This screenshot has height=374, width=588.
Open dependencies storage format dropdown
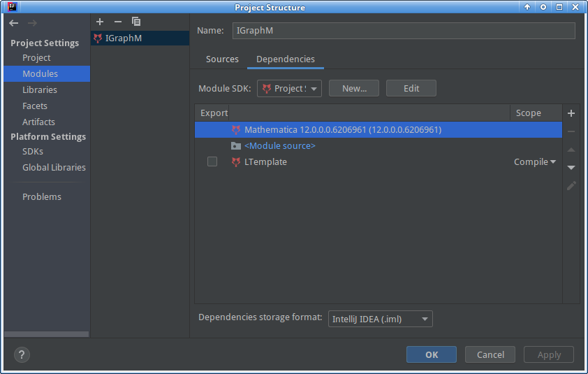380,319
